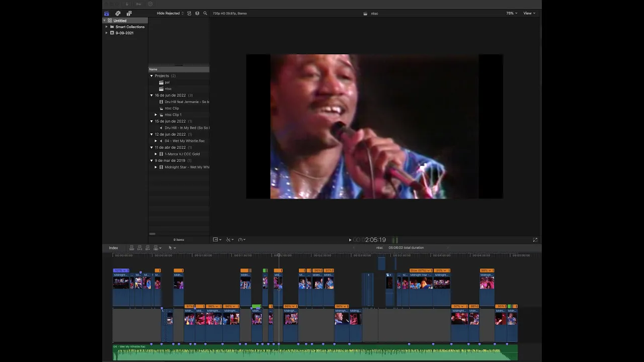Expand the ntsc Clip 1 item
This screenshot has height=362, width=644.
point(156,115)
